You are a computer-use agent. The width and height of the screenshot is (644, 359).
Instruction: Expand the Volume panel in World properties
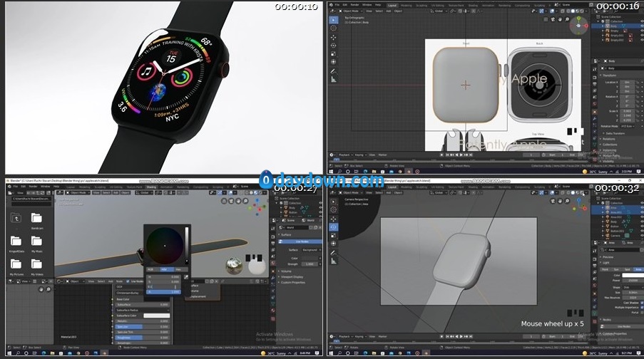click(285, 271)
